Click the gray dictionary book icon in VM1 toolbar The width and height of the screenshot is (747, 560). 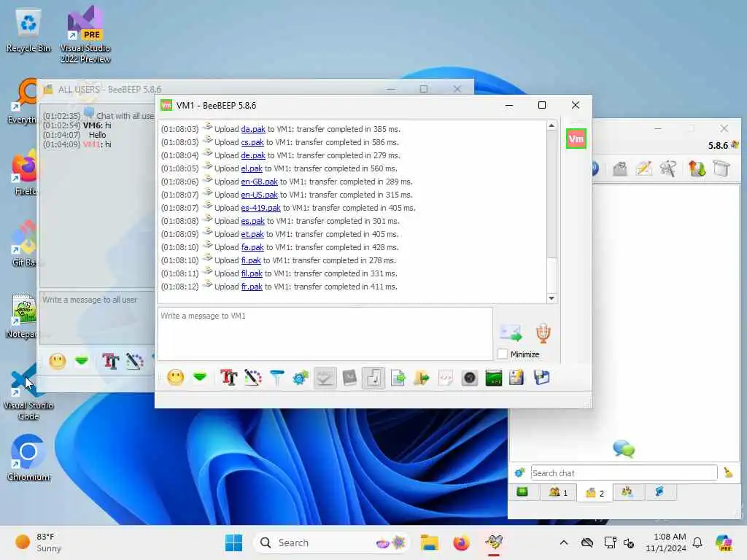[349, 378]
